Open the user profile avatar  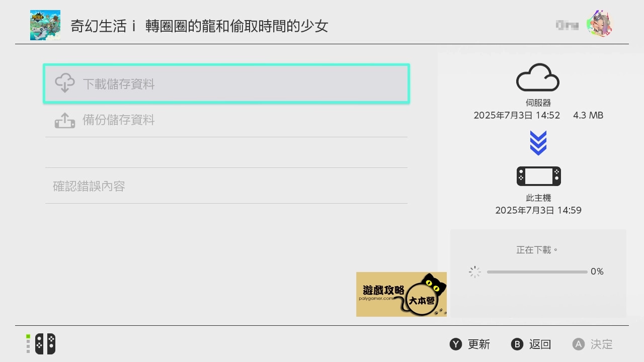[600, 23]
